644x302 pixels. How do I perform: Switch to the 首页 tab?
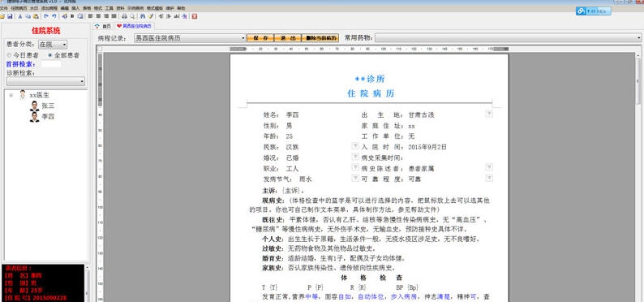tap(104, 26)
